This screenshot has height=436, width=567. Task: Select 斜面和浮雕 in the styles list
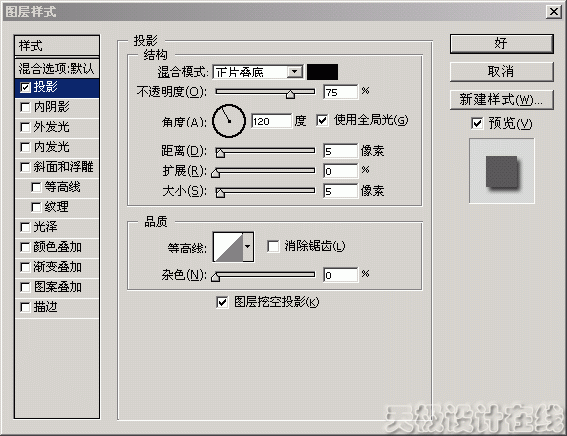57,167
